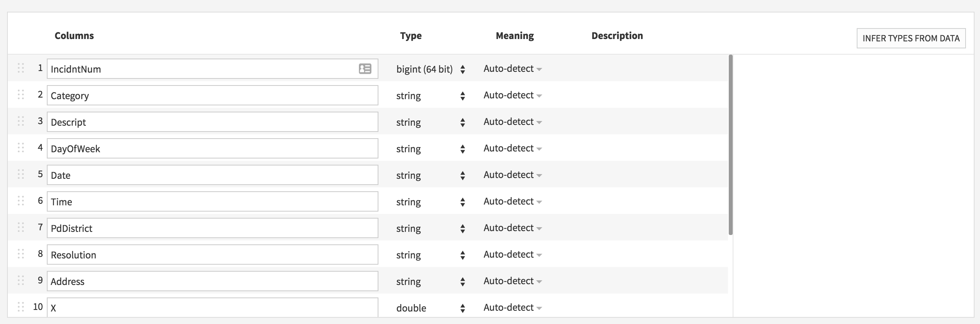The height and width of the screenshot is (324, 980).
Task: Click the drag handle for row 7 PdDistrict
Action: (21, 228)
